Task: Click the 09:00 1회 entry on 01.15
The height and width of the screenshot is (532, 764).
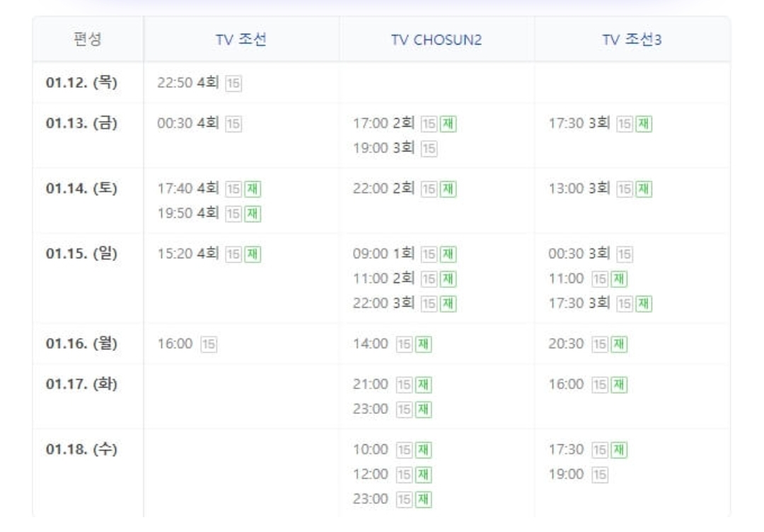Action: click(x=383, y=253)
